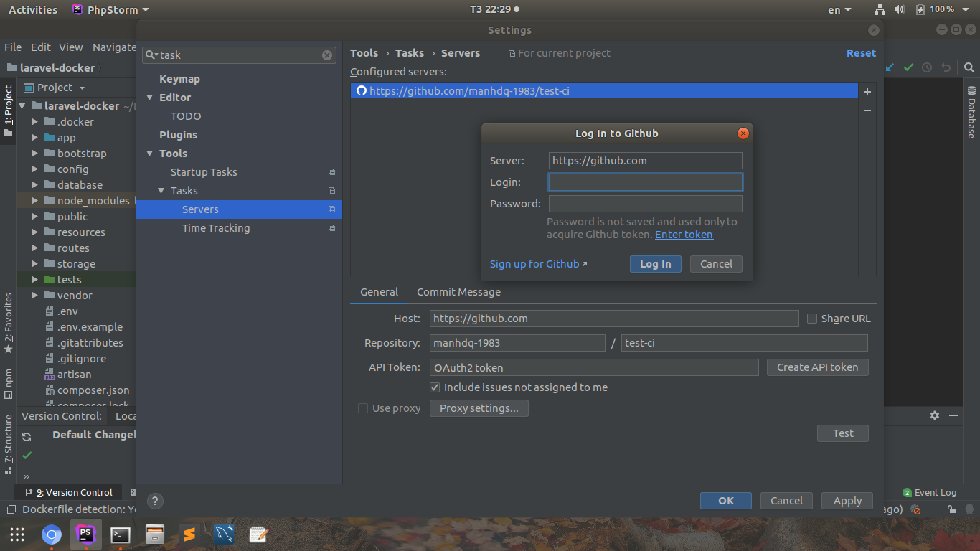
Task: Open the Edit menu
Action: pos(40,47)
